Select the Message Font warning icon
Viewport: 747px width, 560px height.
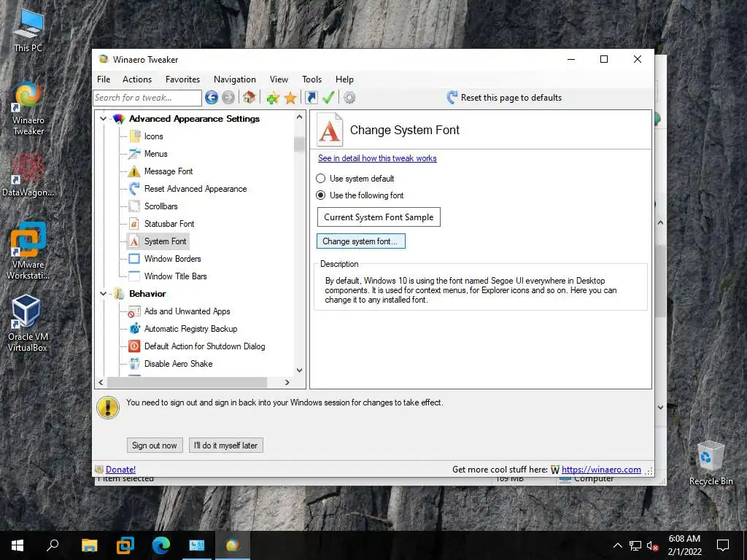point(134,171)
